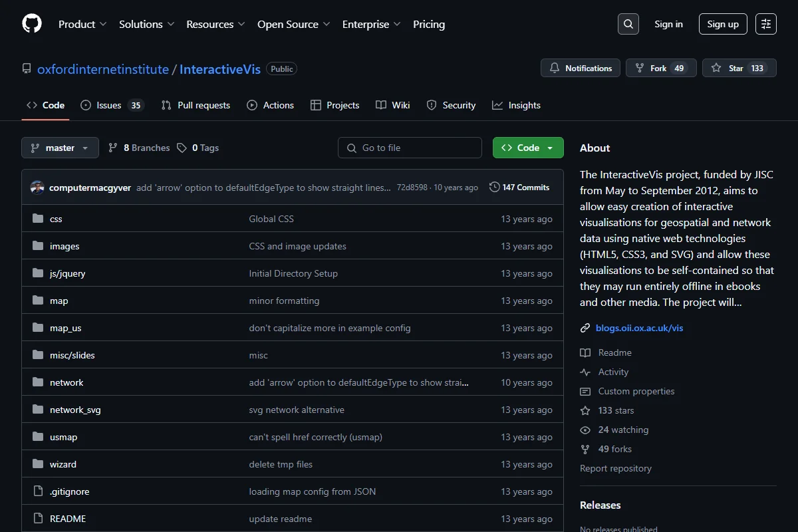Open the Pull requests tab
Viewport: 798px width, 532px height.
[196, 105]
